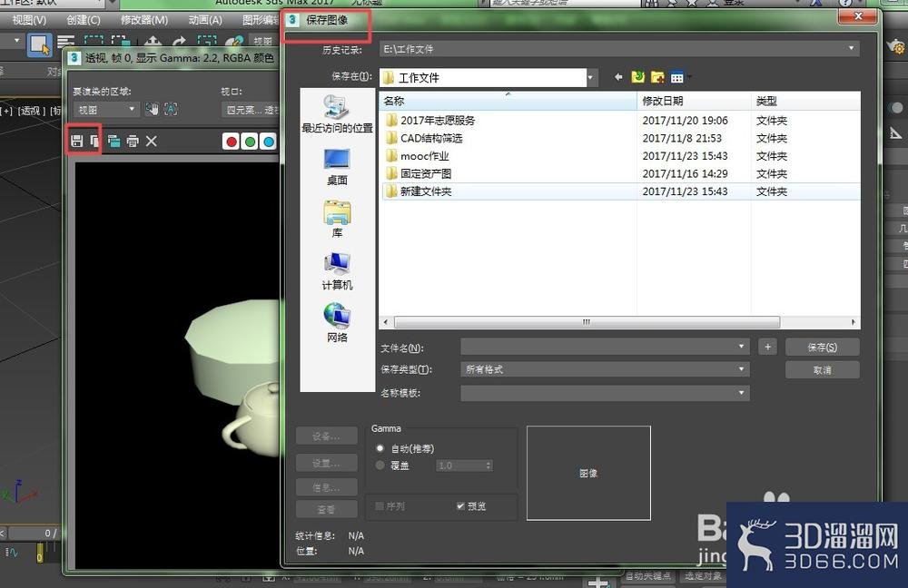This screenshot has height=588, width=908.
Task: Sort by 修改日期 column header
Action: click(694, 101)
